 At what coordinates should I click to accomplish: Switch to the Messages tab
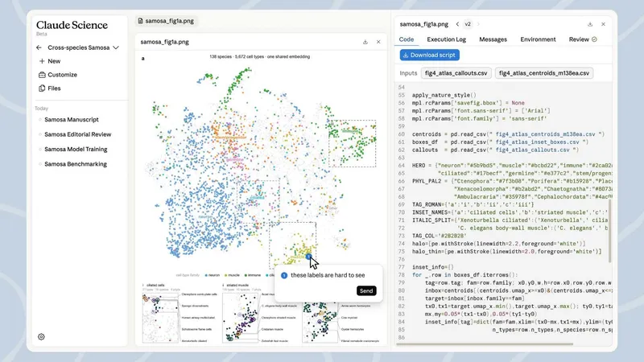pyautogui.click(x=493, y=39)
